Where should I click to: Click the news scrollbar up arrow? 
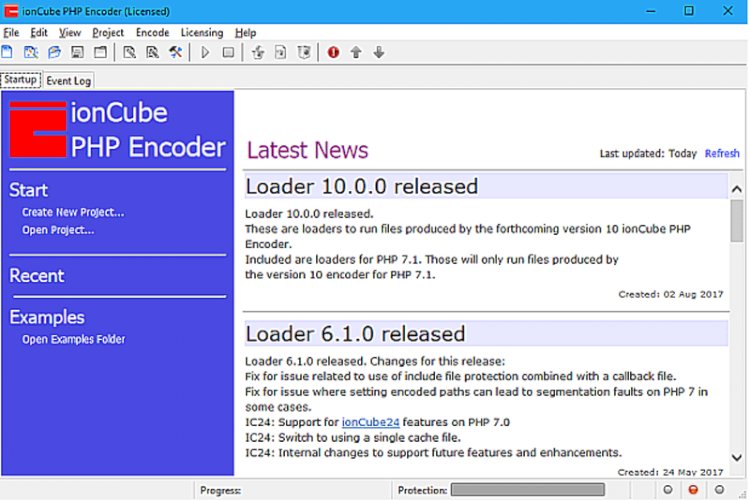coord(737,189)
